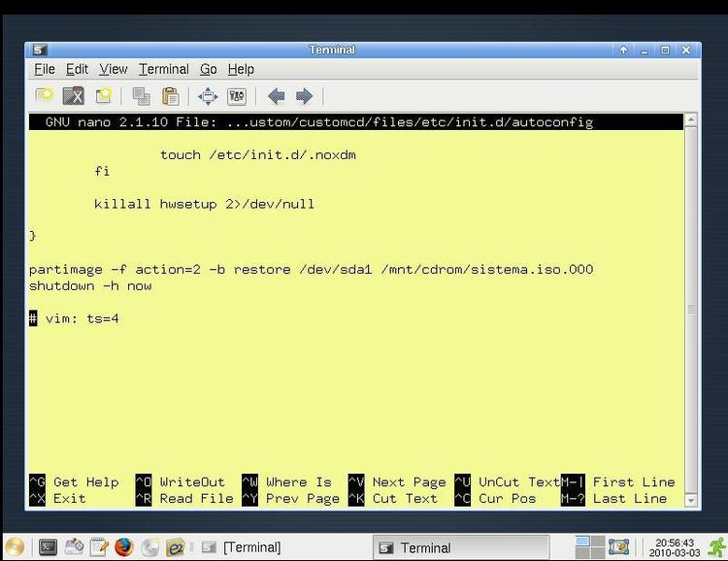Screen dimensions: 728x561
Task: Open the gold disc start menu in panel
Action: (15, 547)
